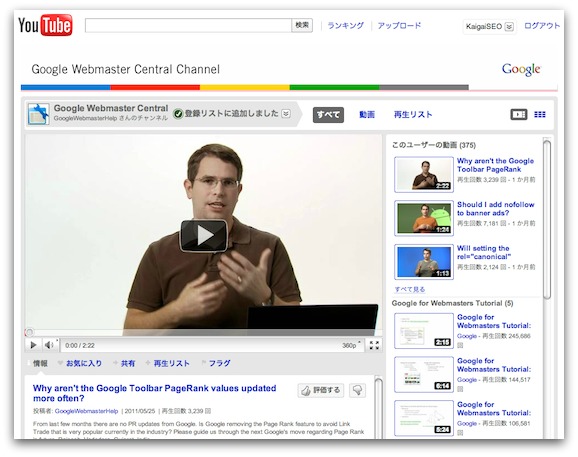This screenshot has width=578, height=457.
Task: Start the video with the large play overlay
Action: click(x=203, y=236)
